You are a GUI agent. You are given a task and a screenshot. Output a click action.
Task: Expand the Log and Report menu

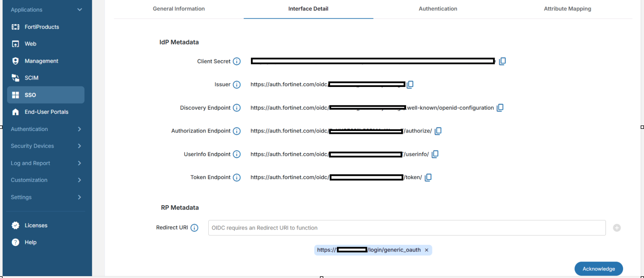79,163
